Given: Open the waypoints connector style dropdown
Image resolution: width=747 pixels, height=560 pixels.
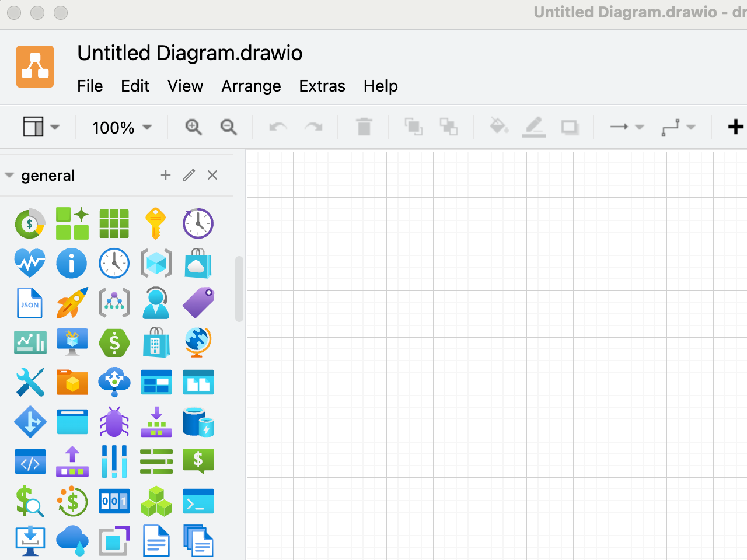Looking at the screenshot, I should pyautogui.click(x=678, y=127).
